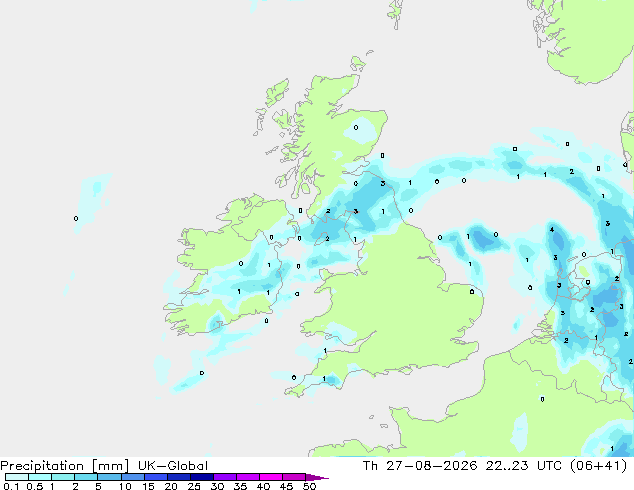Click the 0.5–1 mm legend color swatch
The width and height of the screenshot is (634, 490).
[40, 477]
